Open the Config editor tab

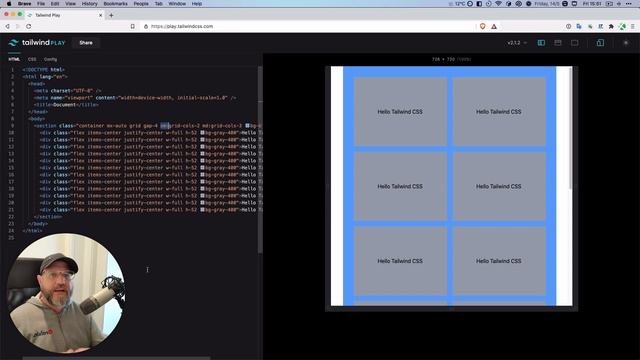tap(50, 59)
